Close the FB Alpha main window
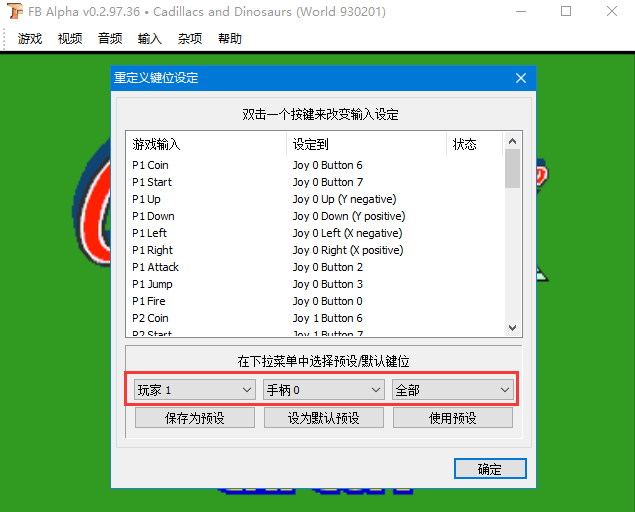This screenshot has width=635, height=512. tap(612, 11)
